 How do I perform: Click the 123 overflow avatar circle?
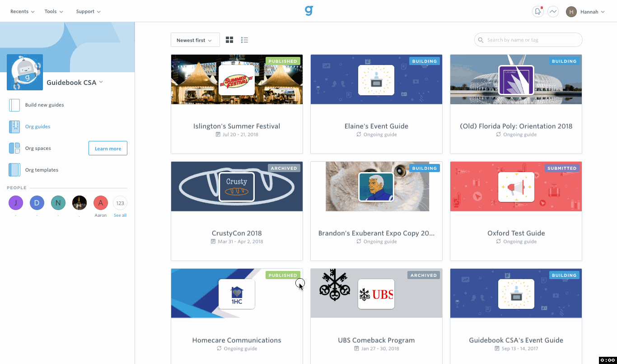tap(120, 203)
